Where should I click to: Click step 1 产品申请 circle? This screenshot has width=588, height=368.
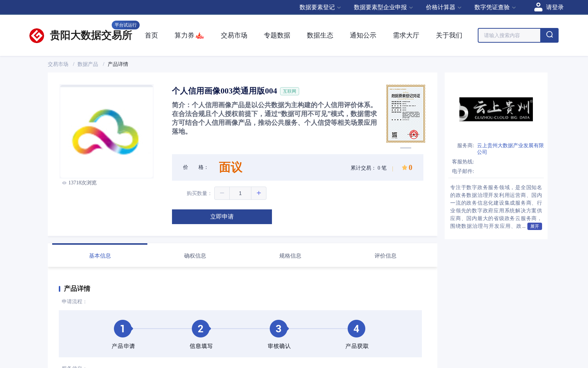[123, 329]
